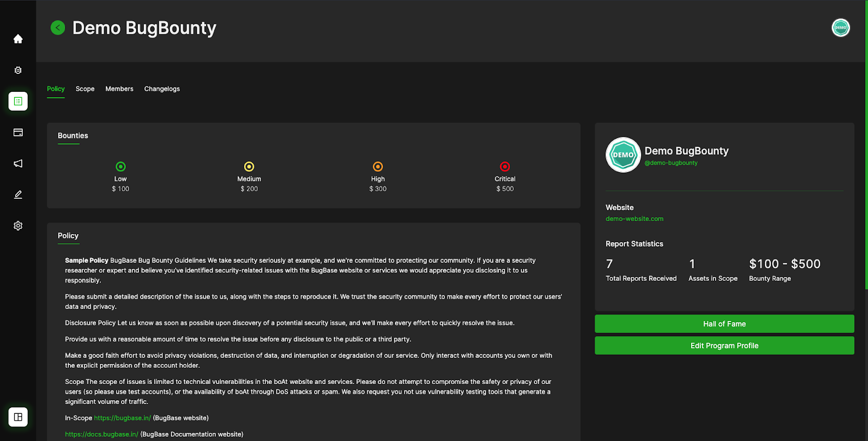Click the Website label in profile card
The image size is (868, 441).
click(x=620, y=207)
